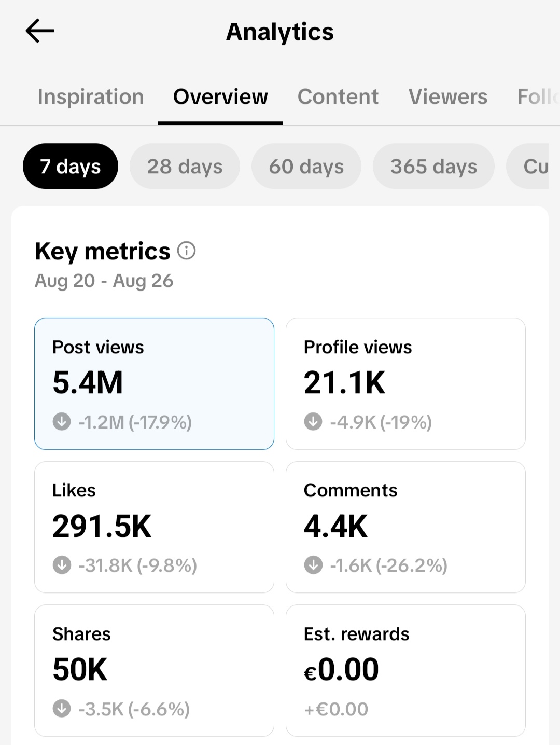
Task: Choose the 28 days range
Action: 185,167
